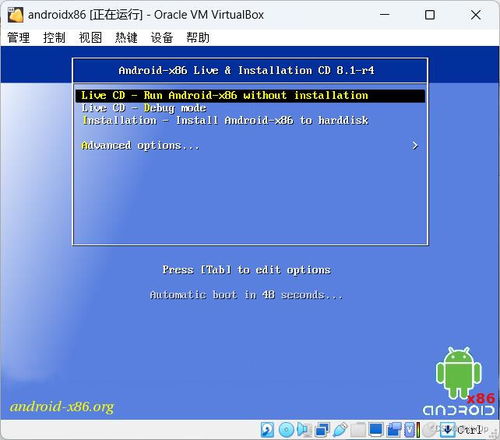Click the network adapter status icon
The image size is (500, 440).
[322, 430]
